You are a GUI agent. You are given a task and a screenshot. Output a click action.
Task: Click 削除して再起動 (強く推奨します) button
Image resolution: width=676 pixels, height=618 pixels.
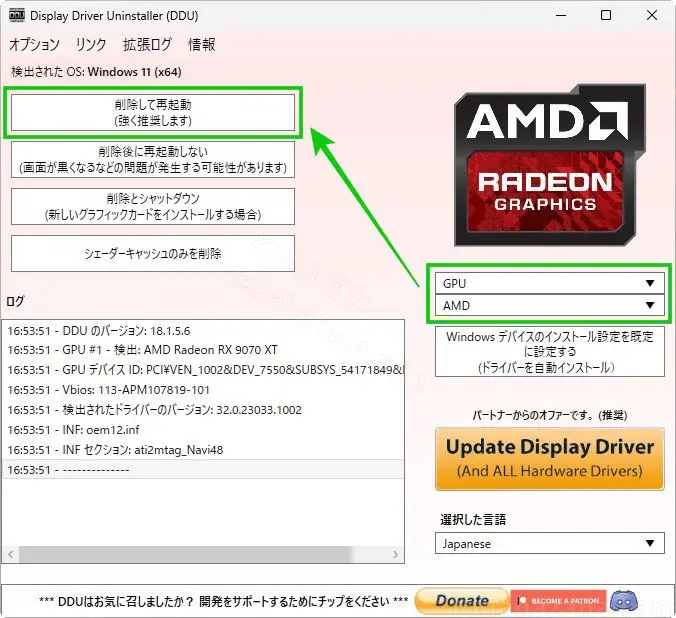click(x=153, y=112)
